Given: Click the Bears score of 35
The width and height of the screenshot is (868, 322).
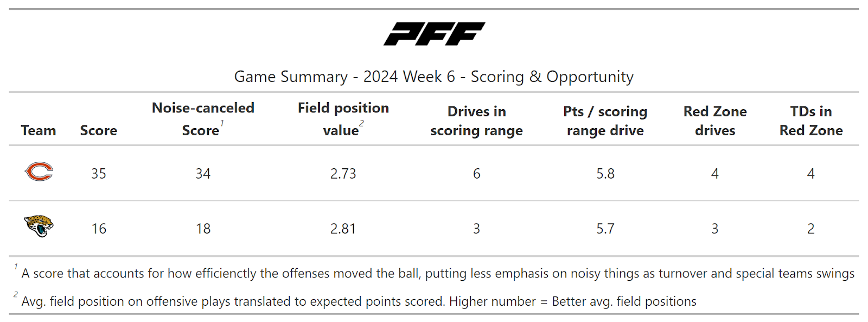Looking at the screenshot, I should point(99,174).
